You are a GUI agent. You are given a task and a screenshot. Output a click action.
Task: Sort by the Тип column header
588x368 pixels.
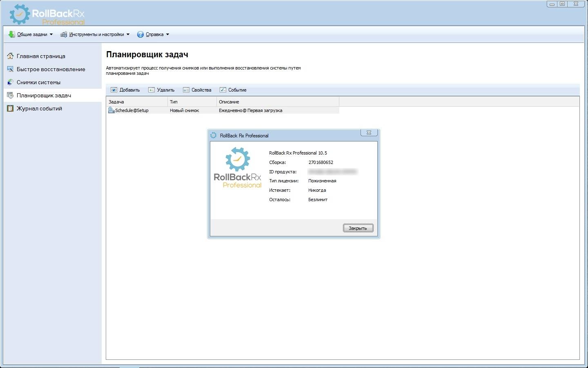coord(192,102)
